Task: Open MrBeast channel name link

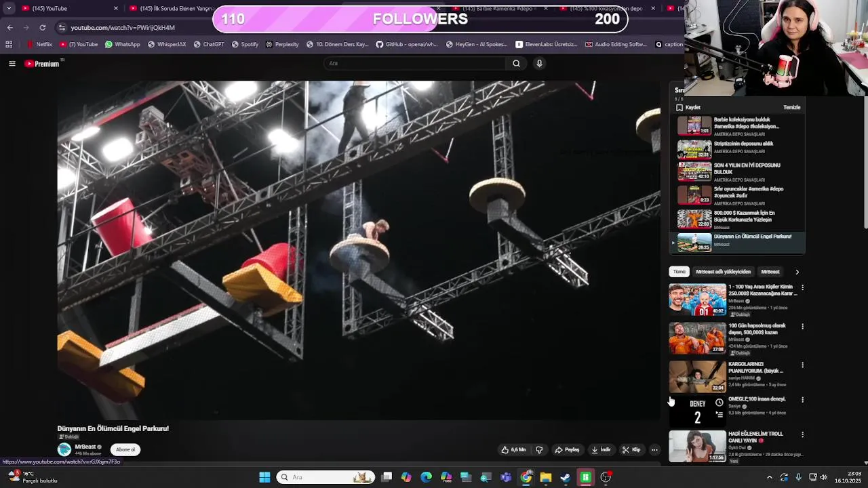Action: click(x=85, y=447)
